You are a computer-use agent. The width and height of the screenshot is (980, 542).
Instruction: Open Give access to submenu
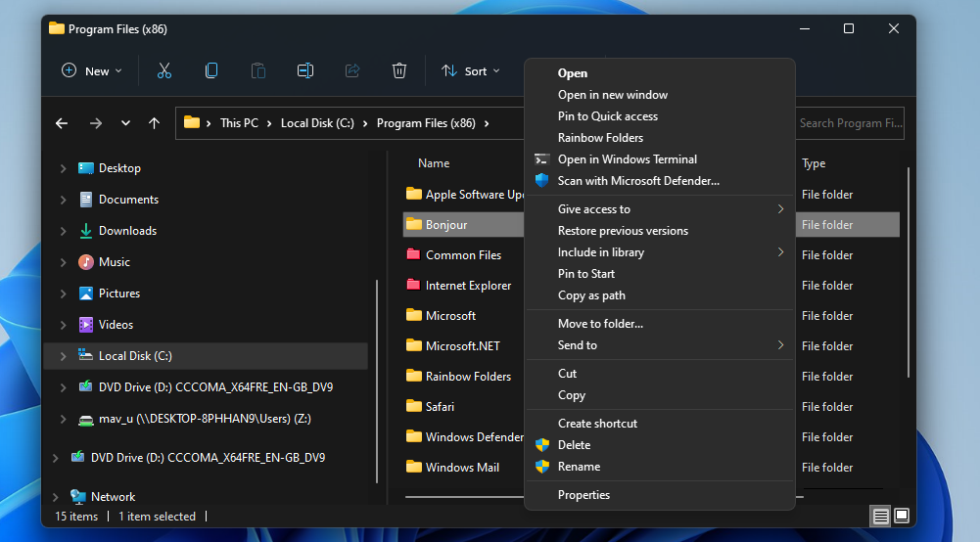(660, 209)
